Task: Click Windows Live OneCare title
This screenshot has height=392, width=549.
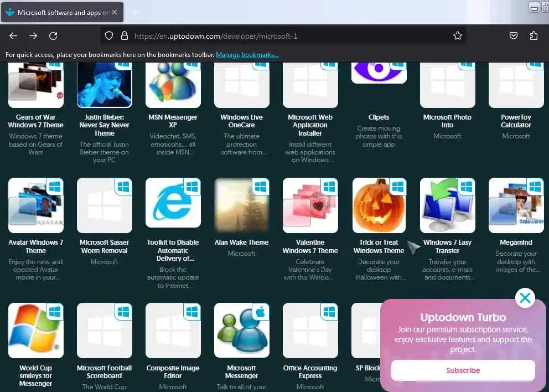Action: (x=242, y=121)
